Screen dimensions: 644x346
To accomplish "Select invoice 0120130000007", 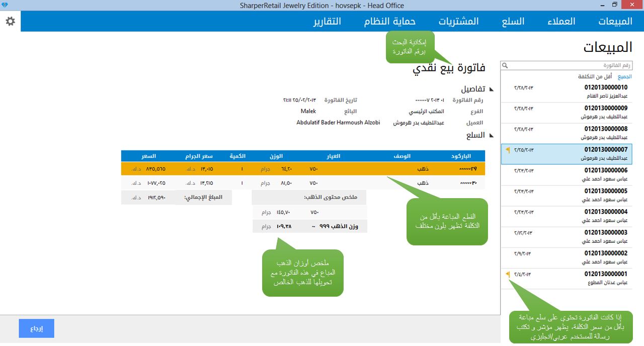I will 567,154.
